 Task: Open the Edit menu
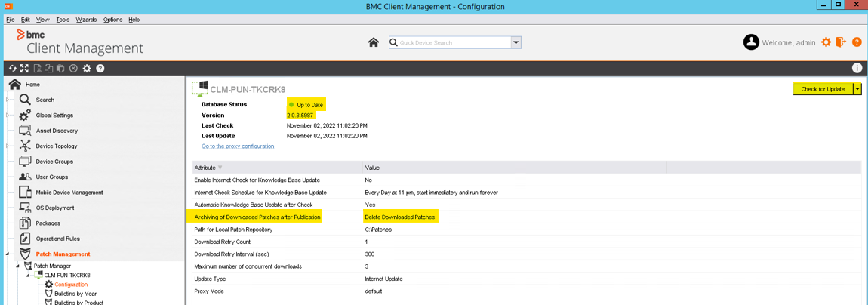click(x=26, y=20)
